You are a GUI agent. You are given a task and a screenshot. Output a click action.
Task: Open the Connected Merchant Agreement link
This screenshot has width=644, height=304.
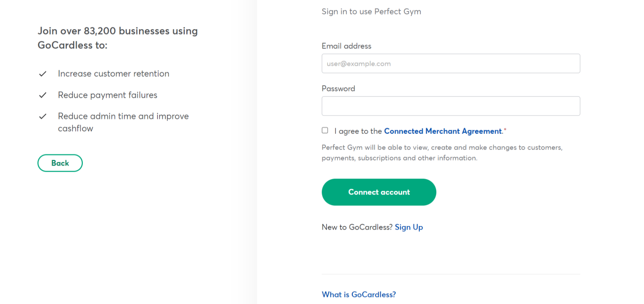[x=443, y=131]
